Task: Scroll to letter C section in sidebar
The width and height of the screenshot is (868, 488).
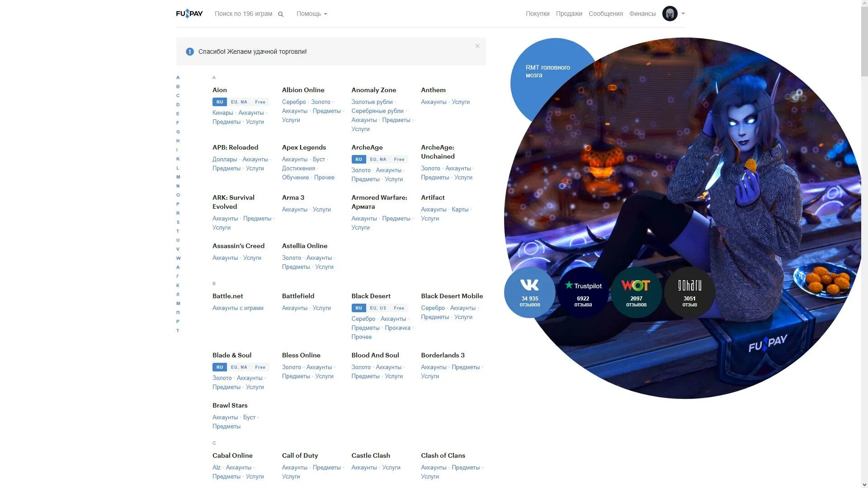Action: tap(178, 95)
